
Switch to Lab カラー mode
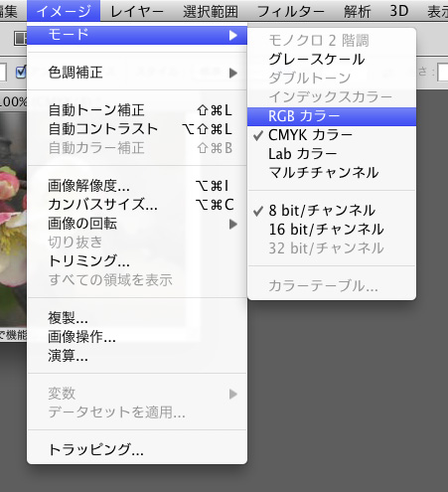332,154
